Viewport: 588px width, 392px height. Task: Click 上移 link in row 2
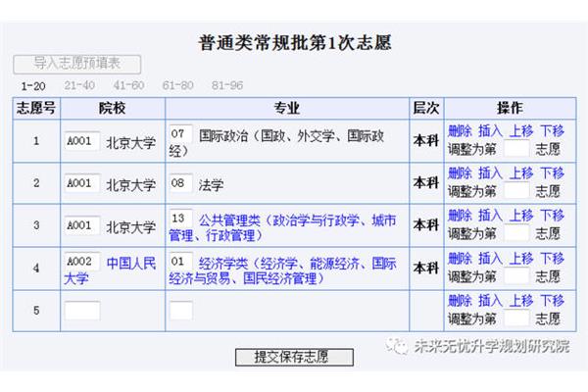pyautogui.click(x=521, y=172)
